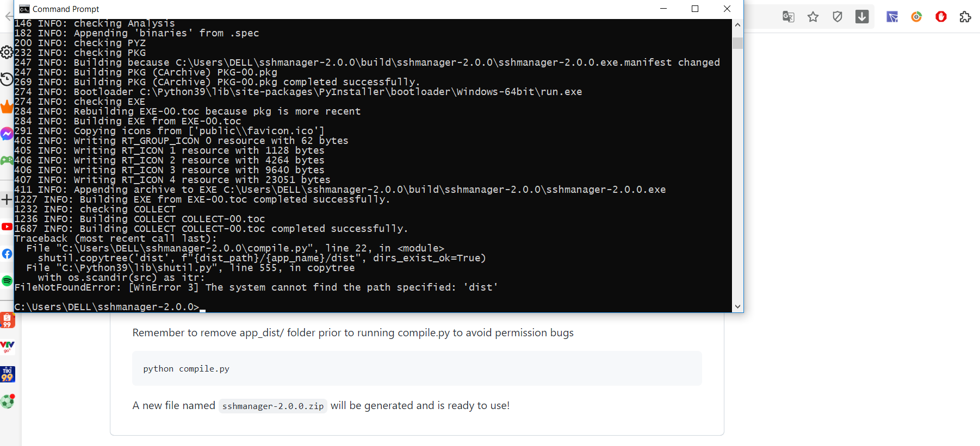Open Spotify from the browser sidebar
The height and width of the screenshot is (446, 980).
pos(7,281)
